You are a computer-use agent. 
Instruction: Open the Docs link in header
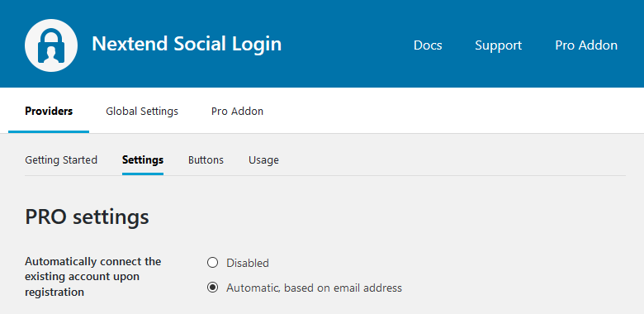428,45
